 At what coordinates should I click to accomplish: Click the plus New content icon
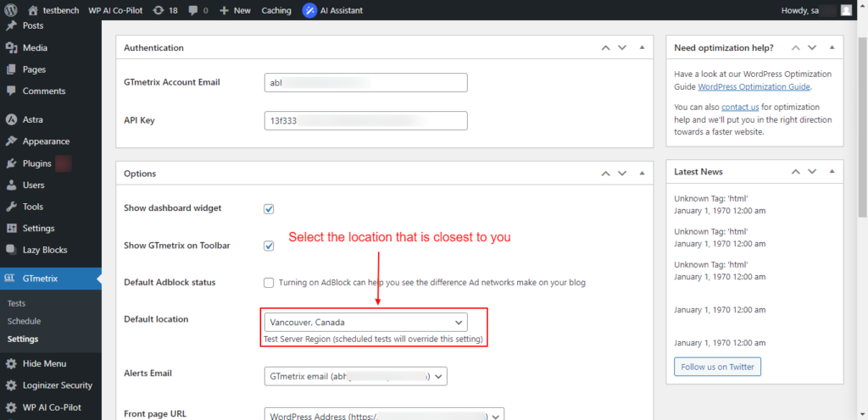(224, 10)
